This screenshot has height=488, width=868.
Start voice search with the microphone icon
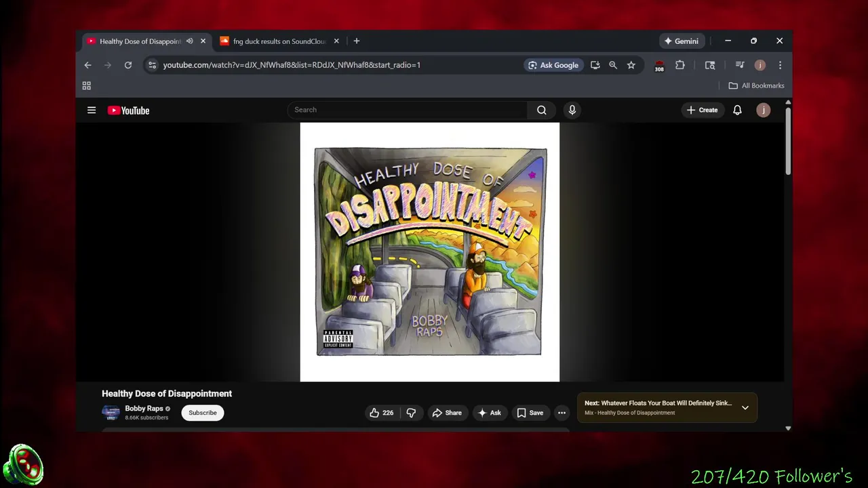pyautogui.click(x=572, y=110)
